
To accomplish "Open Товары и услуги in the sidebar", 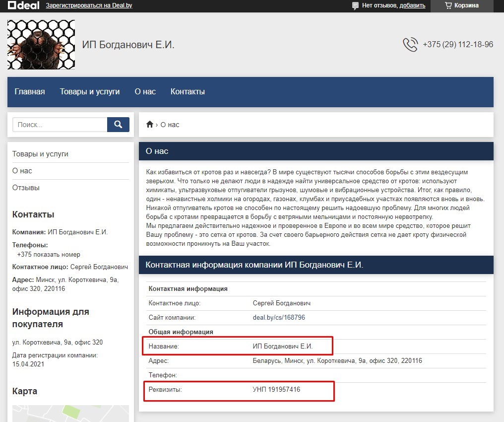I will click(40, 154).
